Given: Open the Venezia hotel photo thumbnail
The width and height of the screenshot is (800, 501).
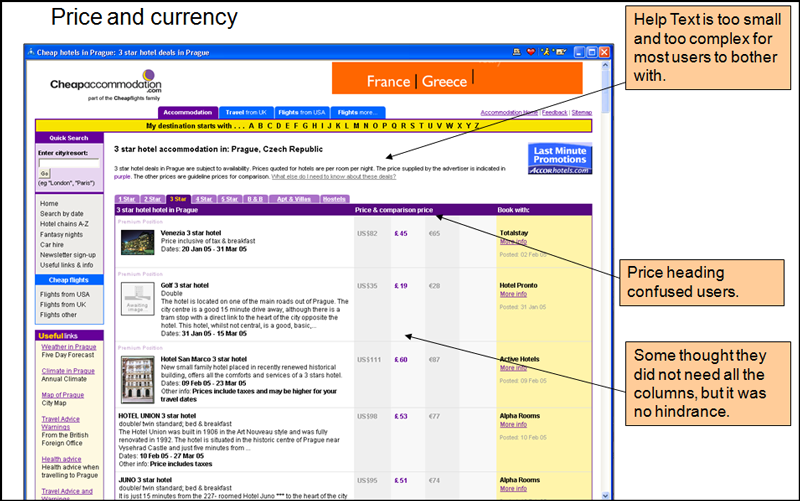Looking at the screenshot, I should pyautogui.click(x=138, y=242).
